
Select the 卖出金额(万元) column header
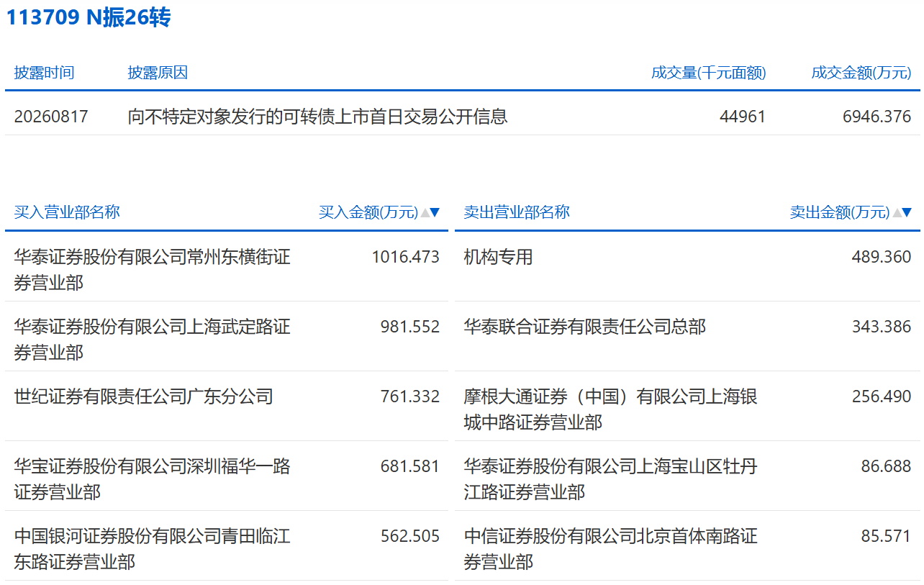840,212
